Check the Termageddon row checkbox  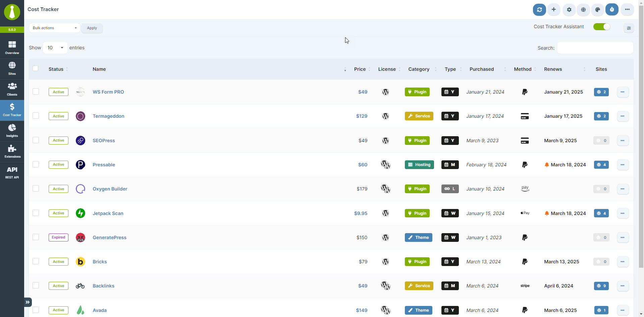click(36, 116)
